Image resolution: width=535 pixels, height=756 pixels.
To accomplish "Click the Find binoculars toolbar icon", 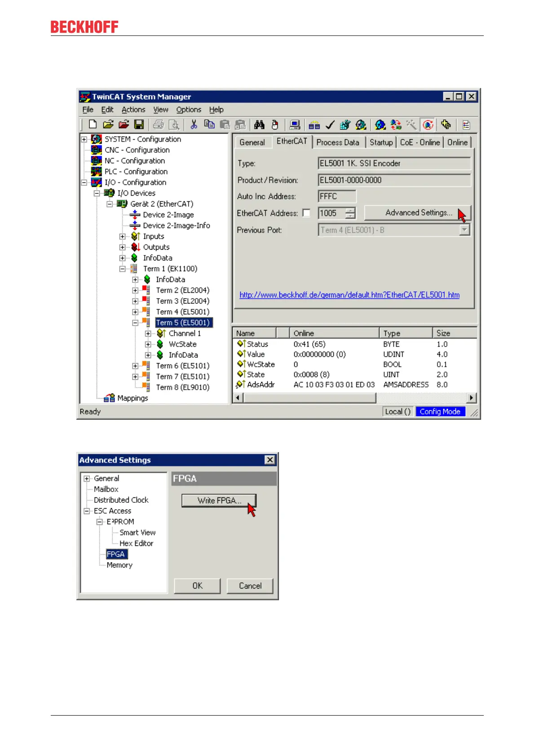I will 259,125.
